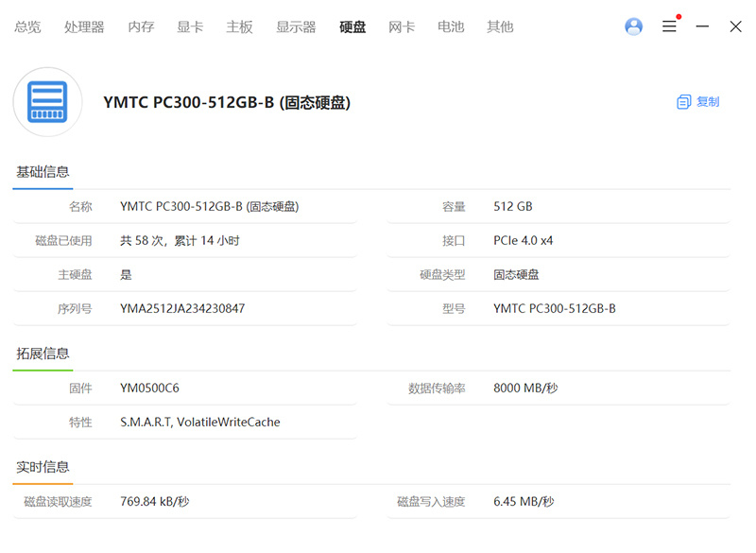Select the interface value PCIe 4.0 x4
756x553 pixels.
(524, 241)
